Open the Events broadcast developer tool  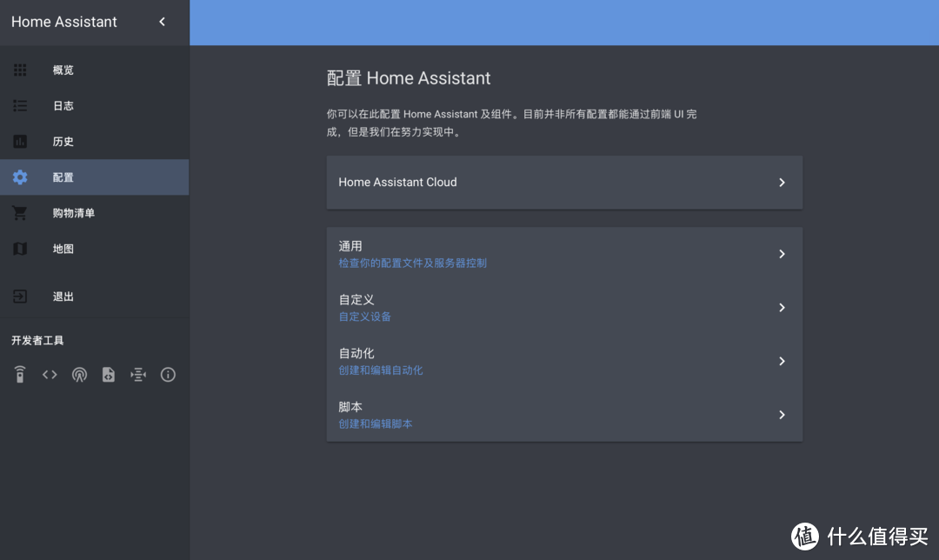coord(79,374)
